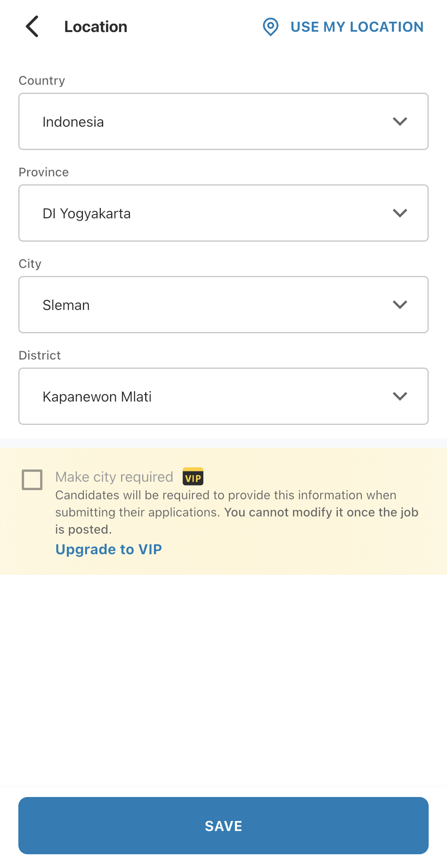This screenshot has height=868, width=447.
Task: Follow the Upgrade to VIP link
Action: pyautogui.click(x=109, y=549)
